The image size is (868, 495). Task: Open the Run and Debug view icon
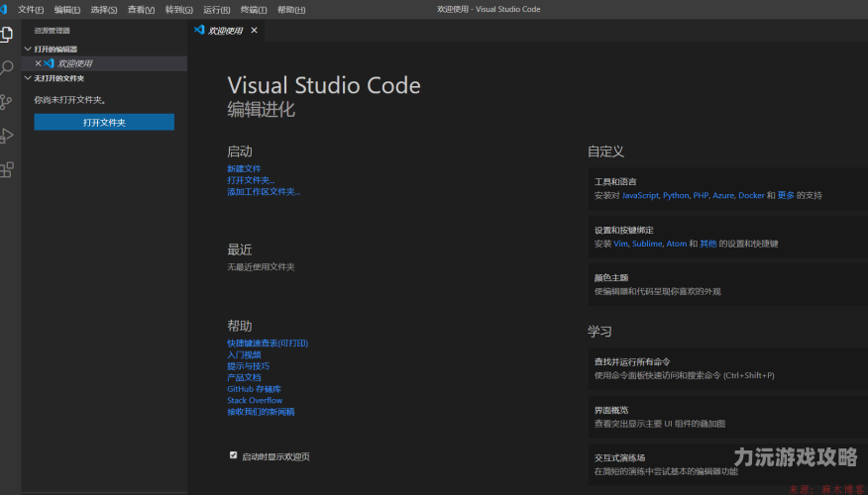[x=7, y=136]
